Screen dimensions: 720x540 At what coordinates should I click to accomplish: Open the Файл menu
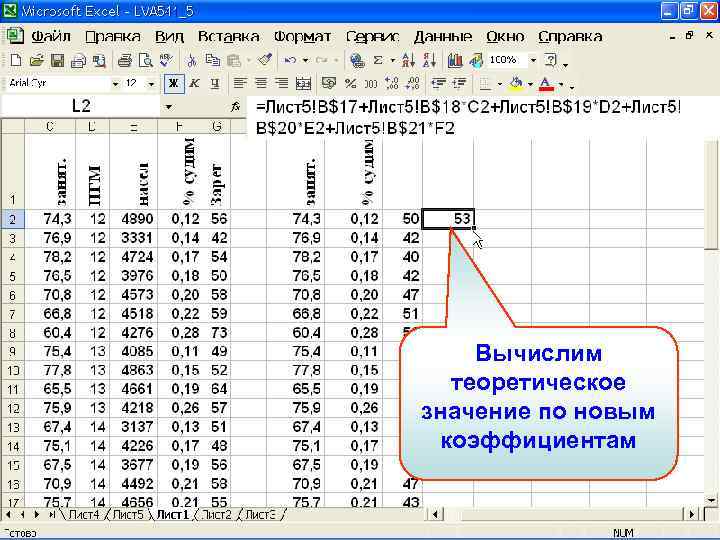[x=51, y=36]
